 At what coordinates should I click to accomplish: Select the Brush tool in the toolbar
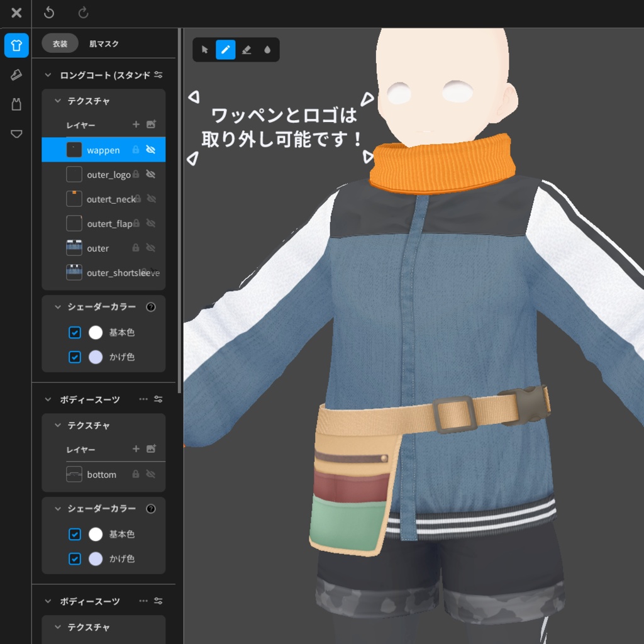pos(226,50)
